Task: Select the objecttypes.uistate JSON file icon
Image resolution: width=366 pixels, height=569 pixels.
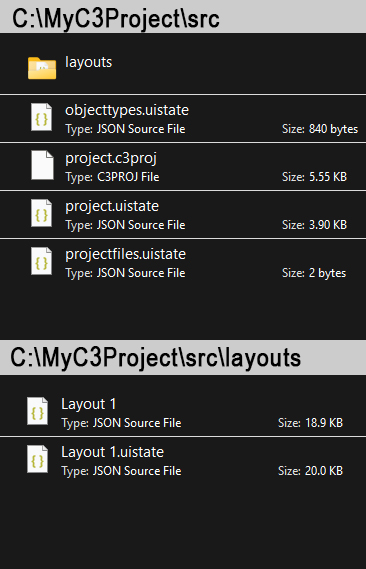Action: tap(42, 117)
